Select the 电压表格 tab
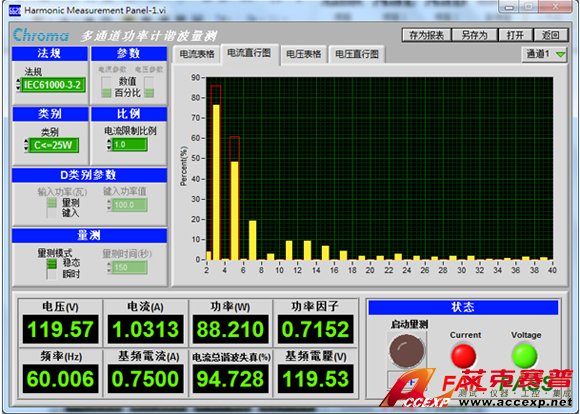This screenshot has width=580, height=414. point(304,54)
